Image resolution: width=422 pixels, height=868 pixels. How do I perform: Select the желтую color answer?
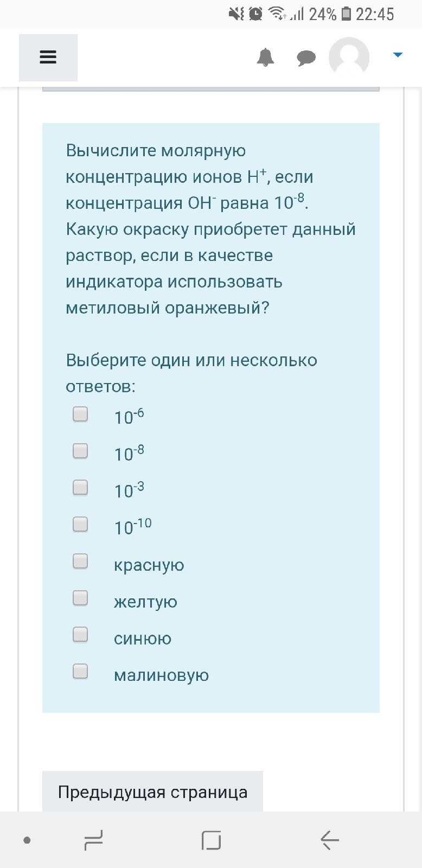(x=80, y=598)
